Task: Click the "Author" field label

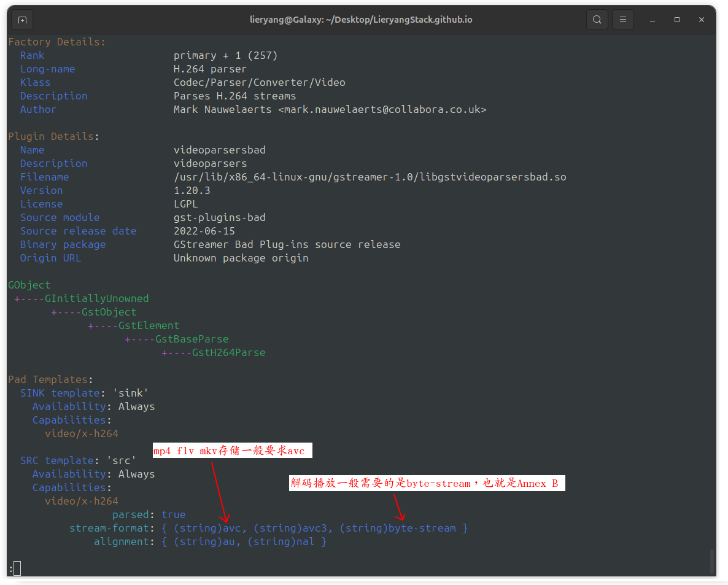Action: click(38, 109)
